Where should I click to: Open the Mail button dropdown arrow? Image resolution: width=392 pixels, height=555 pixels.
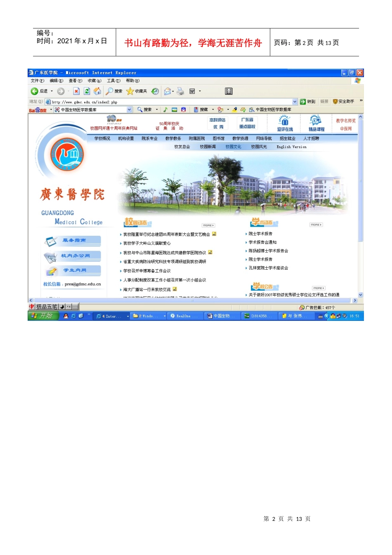pyautogui.click(x=173, y=91)
